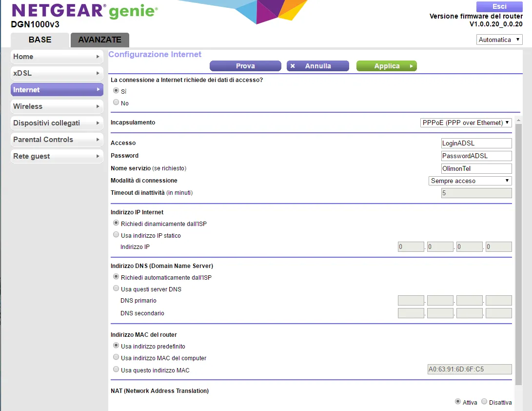Open the Automatica language dropdown
Screen dimensions: 532x411
pos(499,40)
